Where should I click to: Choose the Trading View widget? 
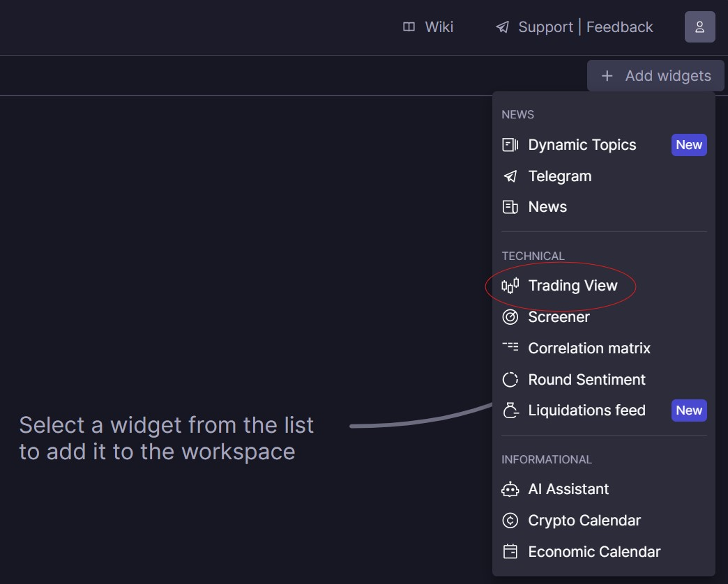[x=572, y=286]
